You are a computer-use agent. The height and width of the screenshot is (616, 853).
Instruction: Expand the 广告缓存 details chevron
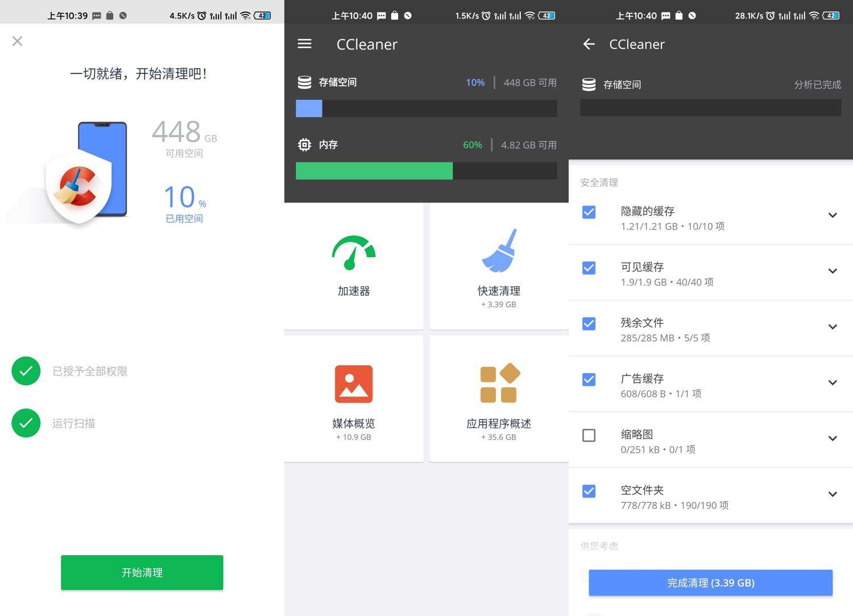point(833,383)
